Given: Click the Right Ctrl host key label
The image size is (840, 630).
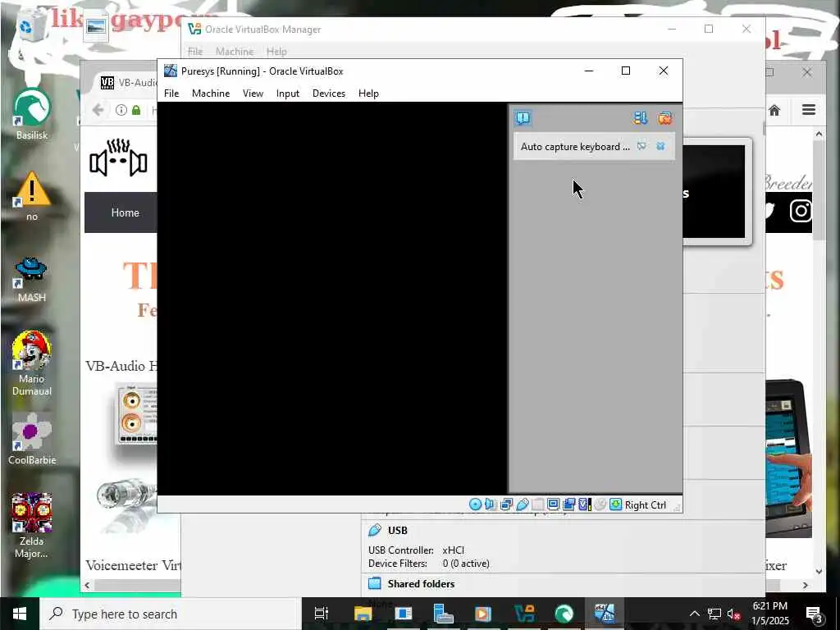Looking at the screenshot, I should coord(645,505).
